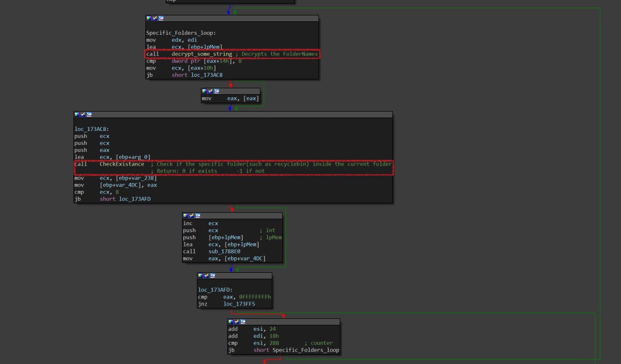Image resolution: width=621 pixels, height=364 pixels.
Task: Click the pencil edit icon on 'mov eax, [eax]' block
Action: point(210,91)
